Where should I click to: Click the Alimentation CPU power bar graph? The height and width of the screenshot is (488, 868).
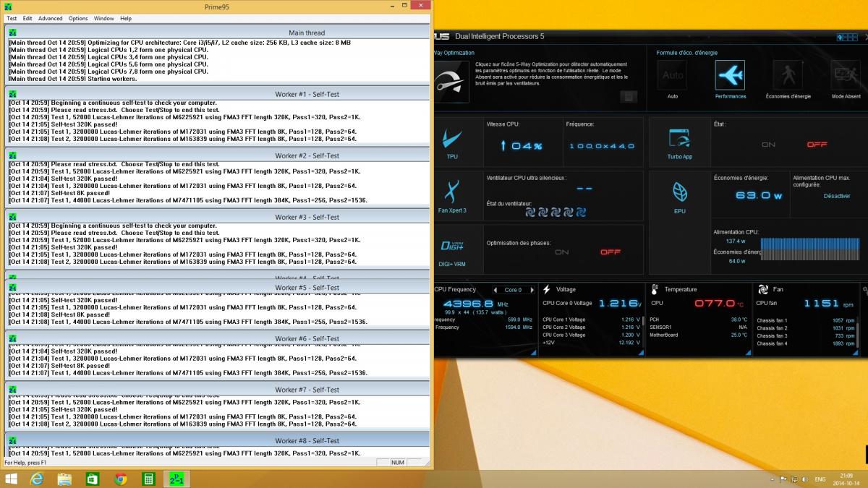coord(809,249)
